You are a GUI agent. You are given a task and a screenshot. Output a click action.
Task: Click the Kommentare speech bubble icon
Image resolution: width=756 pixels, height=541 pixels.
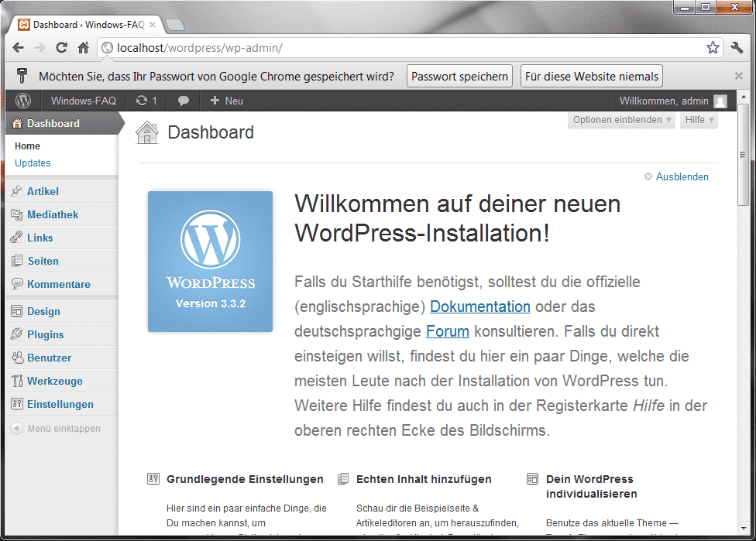tap(17, 283)
